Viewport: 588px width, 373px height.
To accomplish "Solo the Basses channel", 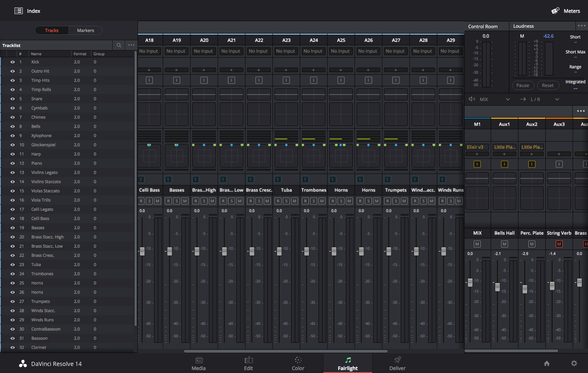I will point(177,201).
